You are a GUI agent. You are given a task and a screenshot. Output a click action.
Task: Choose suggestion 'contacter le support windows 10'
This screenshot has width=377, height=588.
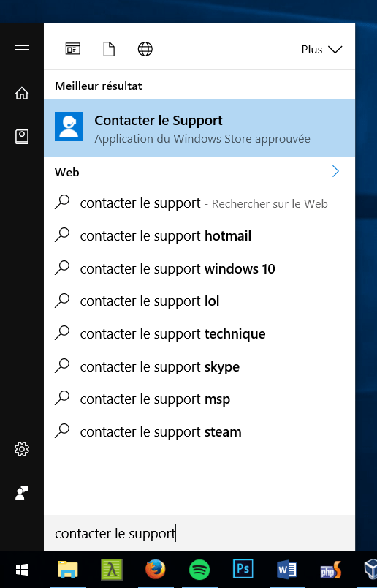click(x=199, y=268)
